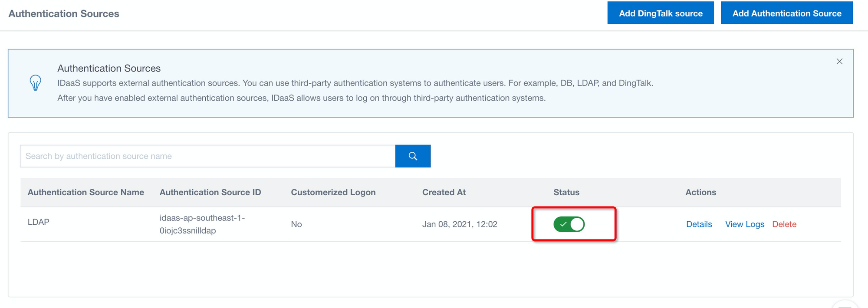This screenshot has width=868, height=308.
Task: Click the Actions column header
Action: click(x=700, y=192)
